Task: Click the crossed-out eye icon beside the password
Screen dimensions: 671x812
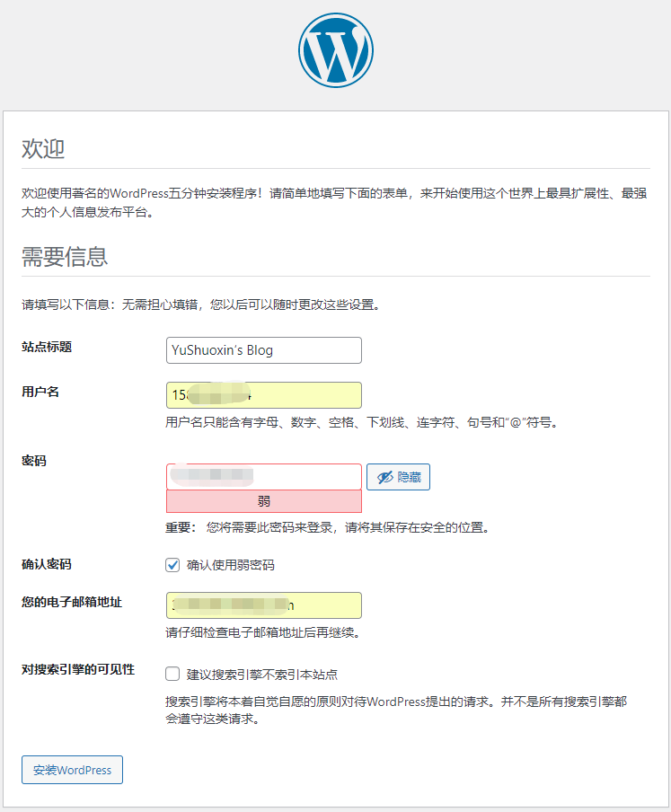Action: (385, 478)
